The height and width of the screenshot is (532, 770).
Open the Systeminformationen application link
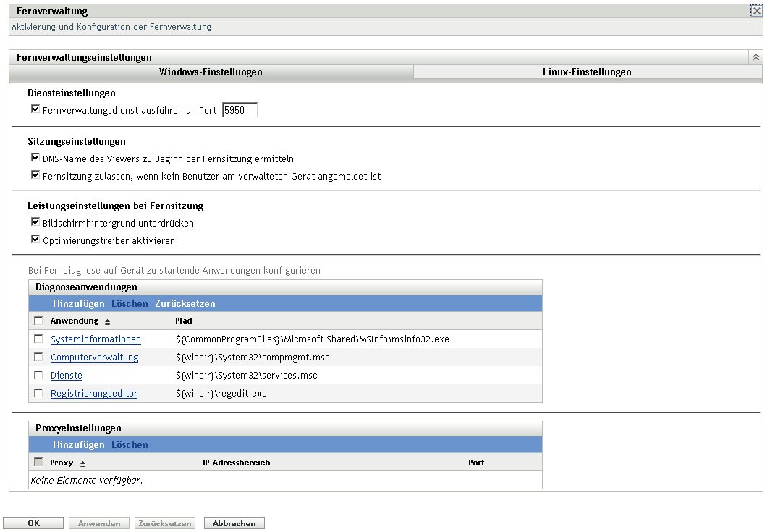click(x=95, y=339)
